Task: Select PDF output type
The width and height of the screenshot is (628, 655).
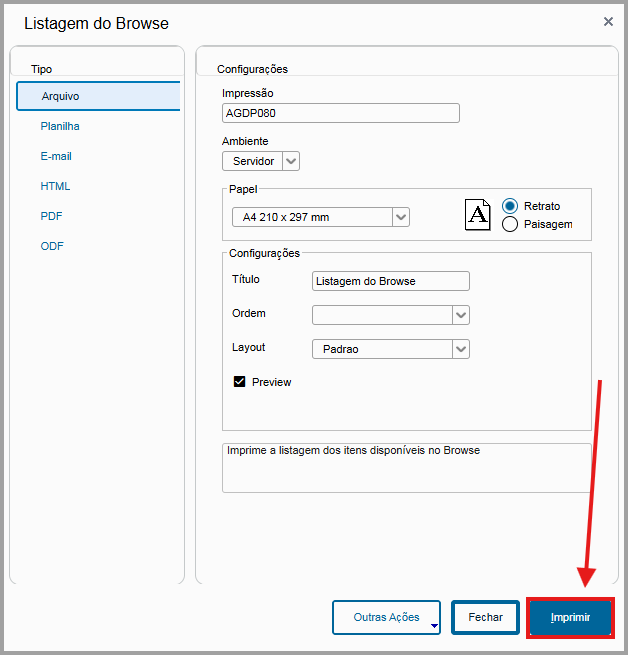Action: [x=52, y=216]
